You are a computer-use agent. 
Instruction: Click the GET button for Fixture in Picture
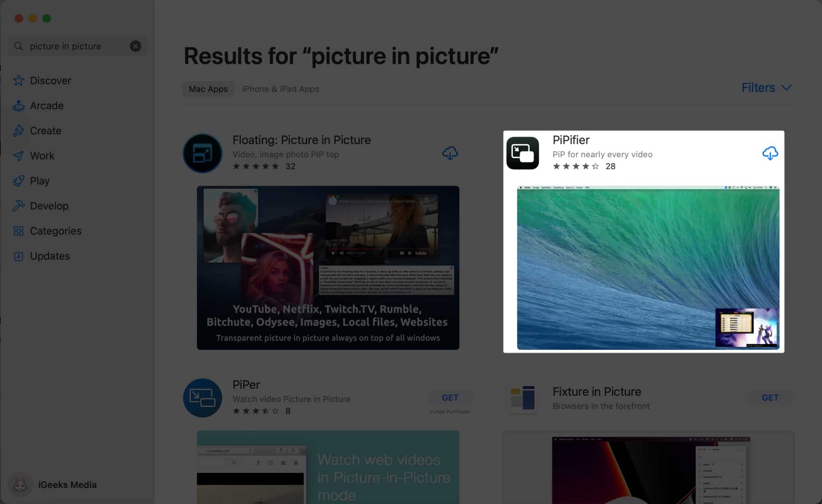point(770,398)
